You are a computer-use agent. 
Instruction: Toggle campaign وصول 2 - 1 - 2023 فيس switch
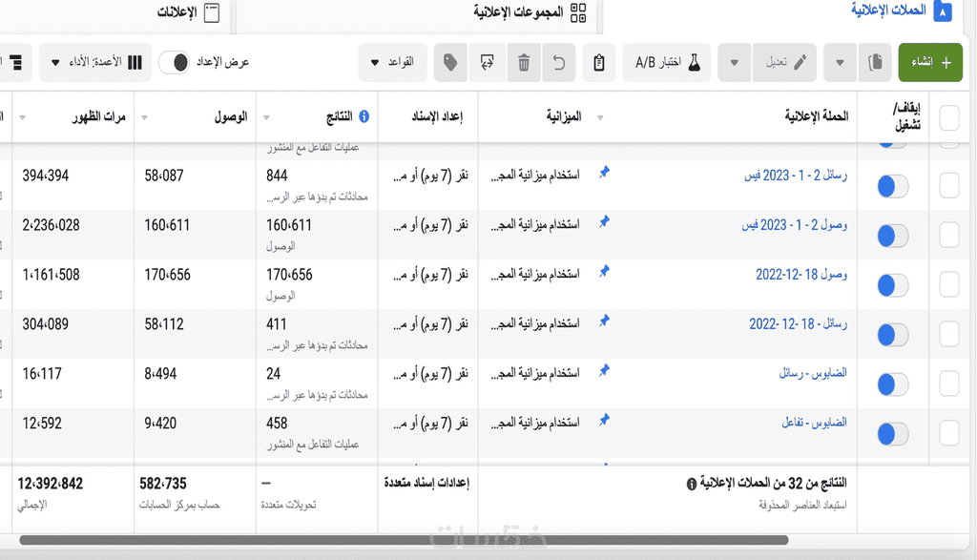[x=893, y=236]
